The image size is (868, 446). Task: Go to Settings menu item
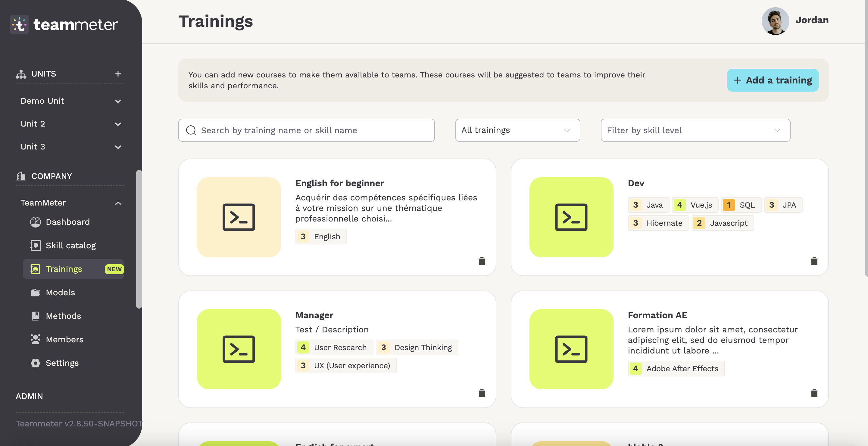(62, 363)
